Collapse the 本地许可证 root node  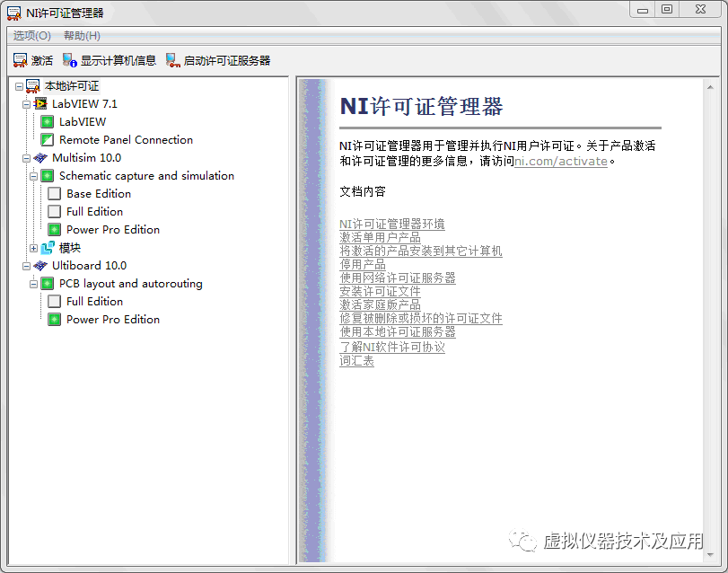(19, 86)
